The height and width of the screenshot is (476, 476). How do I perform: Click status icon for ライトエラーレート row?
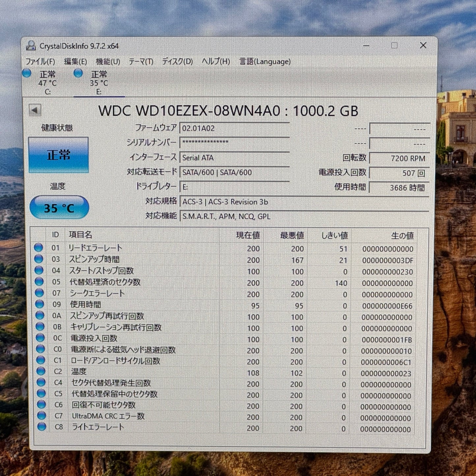42,427
